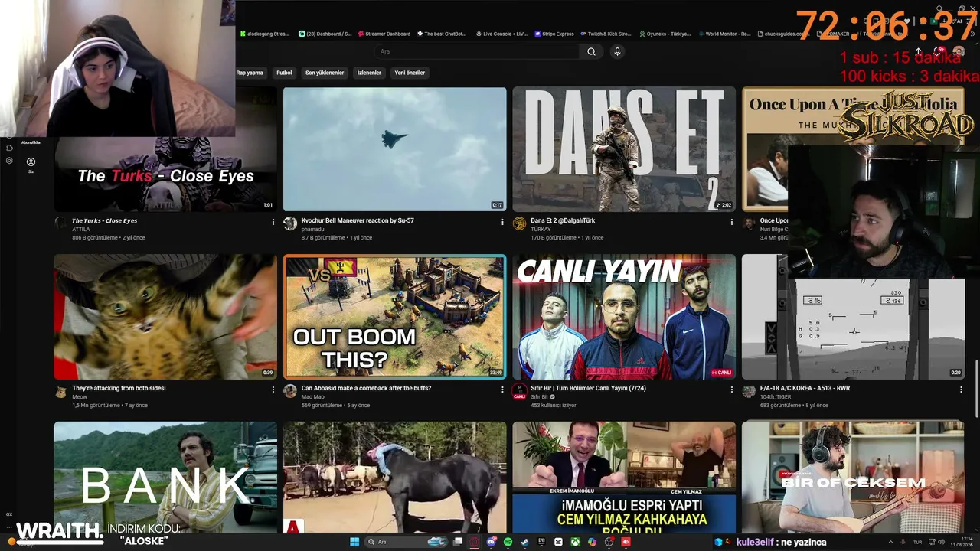Viewport: 980px width, 551px height.
Task: Open the CapCut taskbar icon
Action: [558, 542]
